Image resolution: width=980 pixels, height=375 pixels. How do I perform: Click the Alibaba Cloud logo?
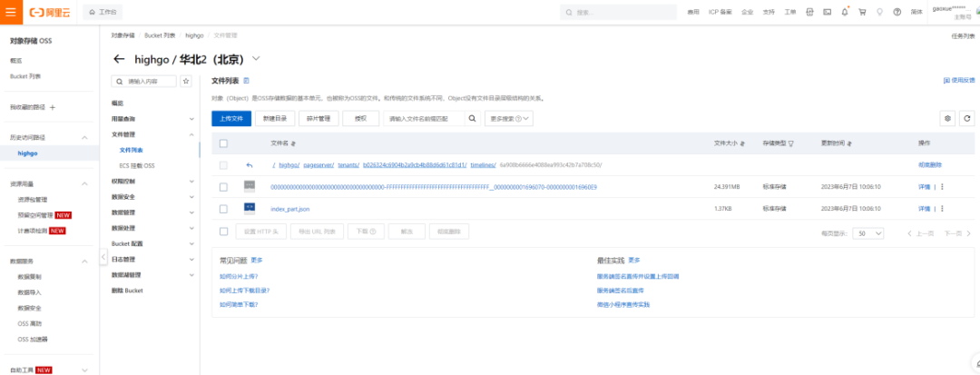tap(51, 12)
